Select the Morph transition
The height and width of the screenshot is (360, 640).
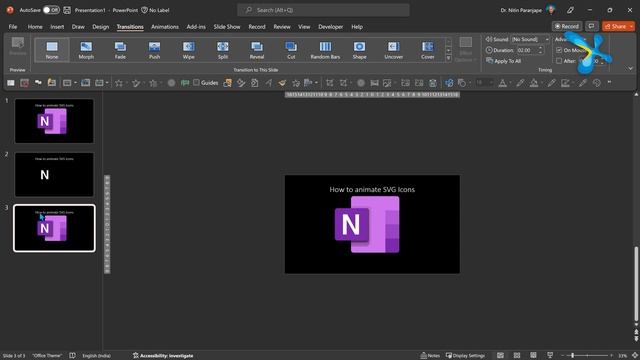click(86, 50)
